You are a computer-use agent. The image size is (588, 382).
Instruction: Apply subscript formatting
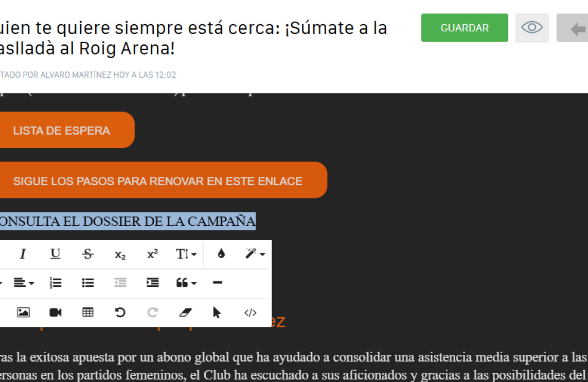click(120, 254)
